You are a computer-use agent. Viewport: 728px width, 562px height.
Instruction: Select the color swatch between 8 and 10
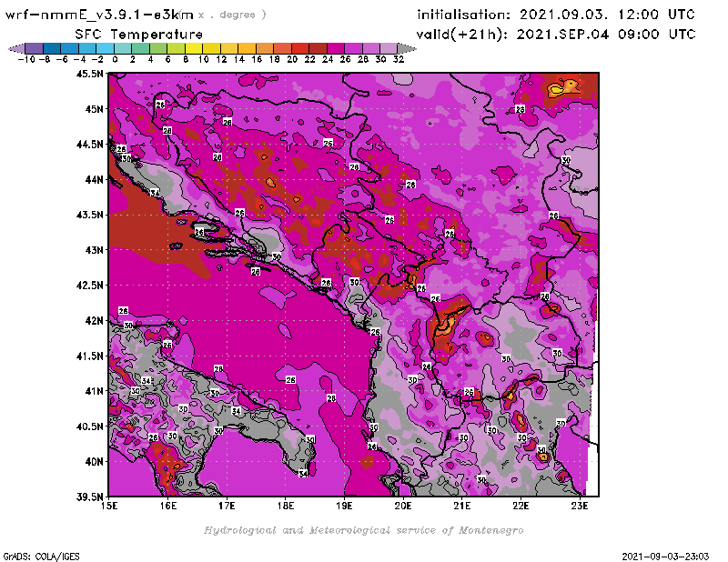click(194, 48)
